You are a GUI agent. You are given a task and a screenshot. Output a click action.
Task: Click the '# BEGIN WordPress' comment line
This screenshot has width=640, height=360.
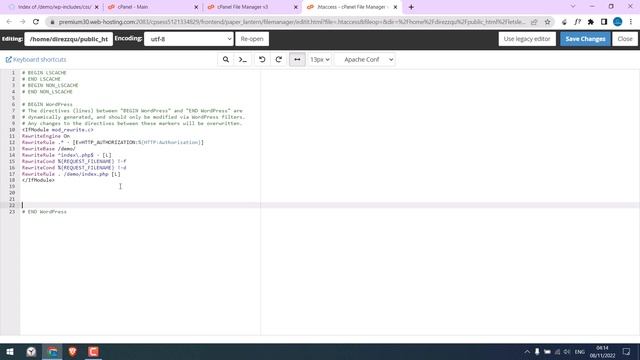tap(47, 104)
